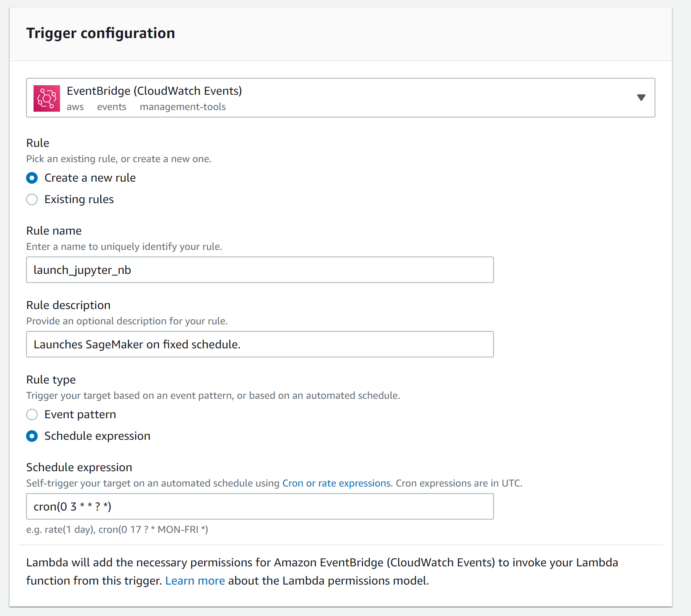Viewport: 691px width, 616px height.
Task: Click the cron schedule expression input
Action: click(x=260, y=506)
